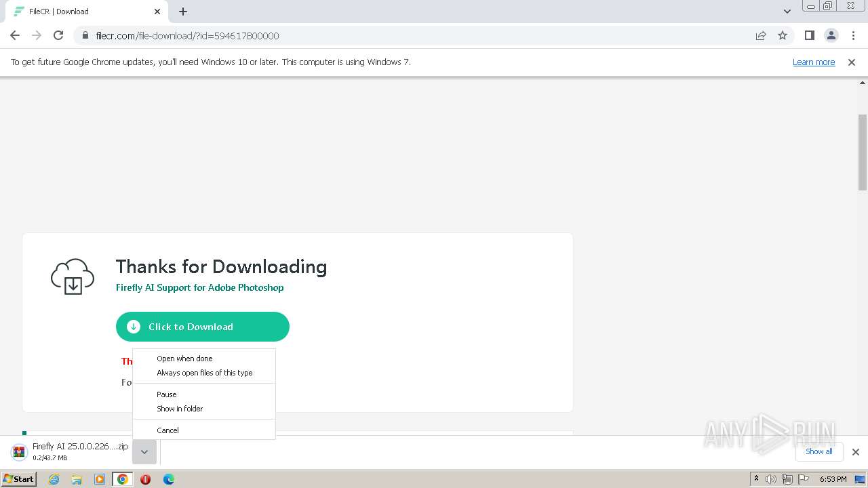Open the Windows Start menu
The height and width of the screenshot is (488, 868).
point(19,479)
